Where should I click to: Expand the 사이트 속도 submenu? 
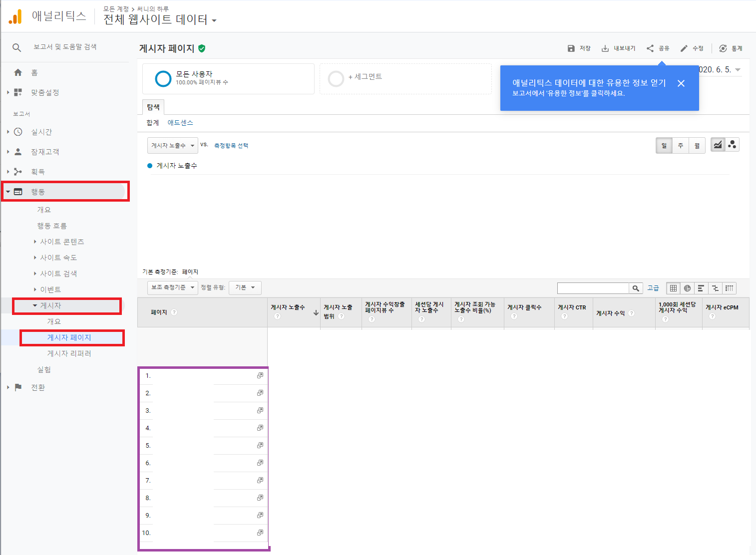[x=58, y=258]
